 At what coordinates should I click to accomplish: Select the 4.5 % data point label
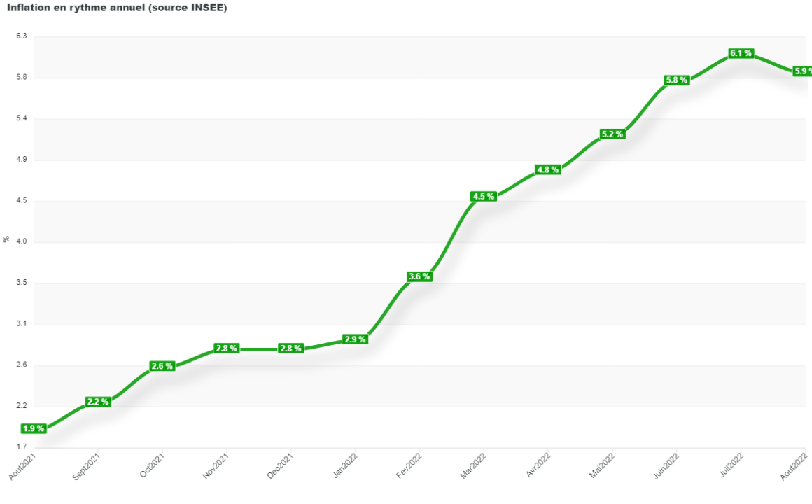coord(484,197)
